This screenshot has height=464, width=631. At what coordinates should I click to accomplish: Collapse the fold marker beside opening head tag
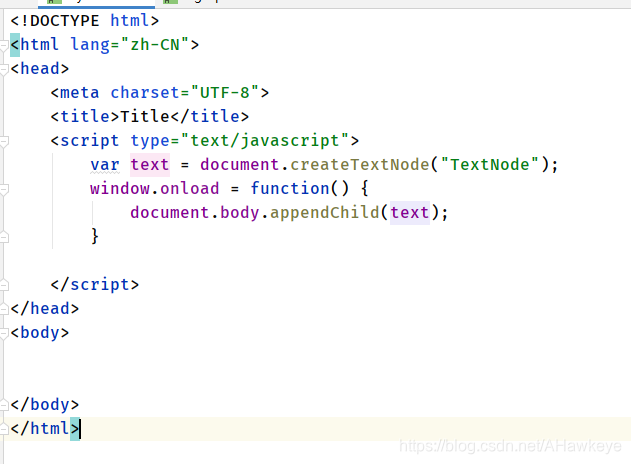coord(4,69)
